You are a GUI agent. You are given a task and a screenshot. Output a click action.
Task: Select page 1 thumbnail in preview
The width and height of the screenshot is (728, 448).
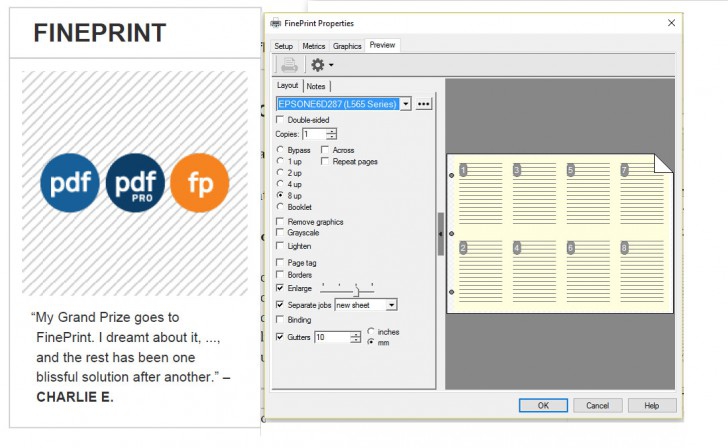coord(480,194)
